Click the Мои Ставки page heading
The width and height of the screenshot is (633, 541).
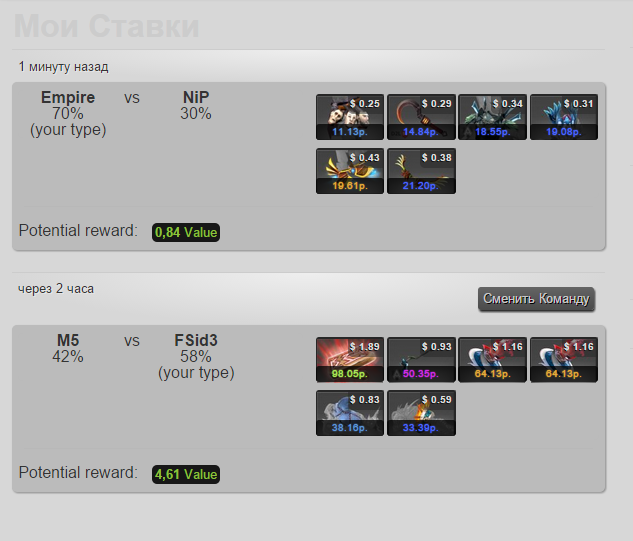coord(107,26)
